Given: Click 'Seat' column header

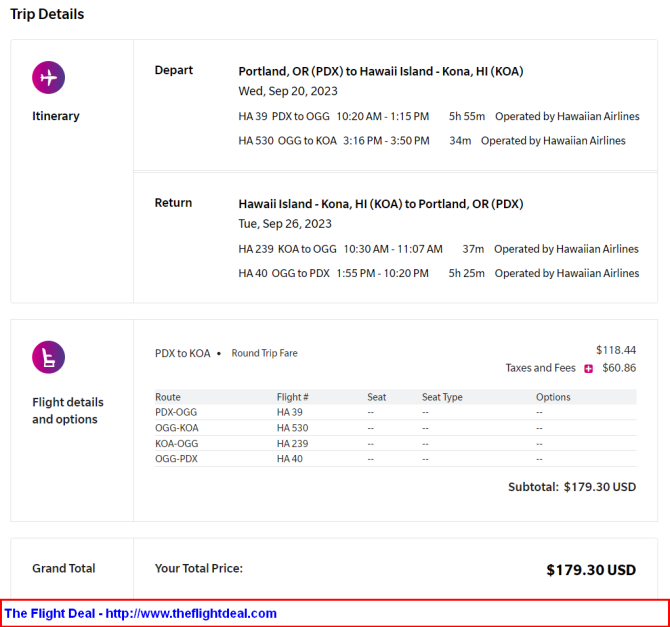Looking at the screenshot, I should pyautogui.click(x=376, y=397).
